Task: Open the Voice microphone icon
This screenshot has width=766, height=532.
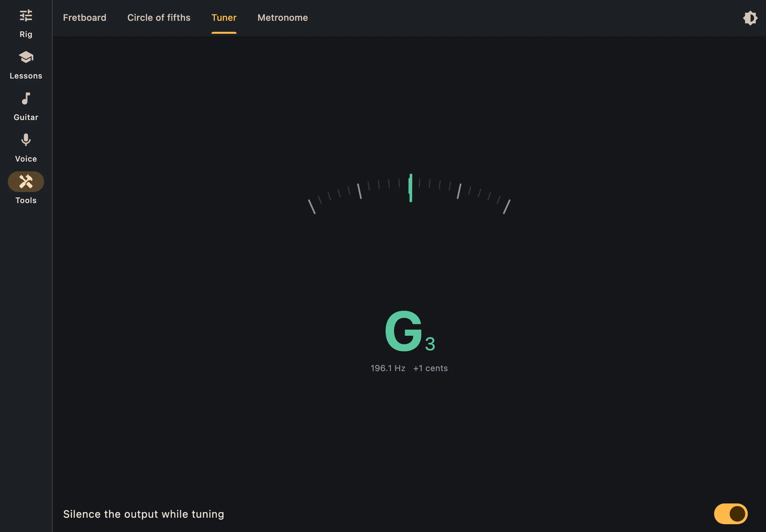Action: (26, 140)
